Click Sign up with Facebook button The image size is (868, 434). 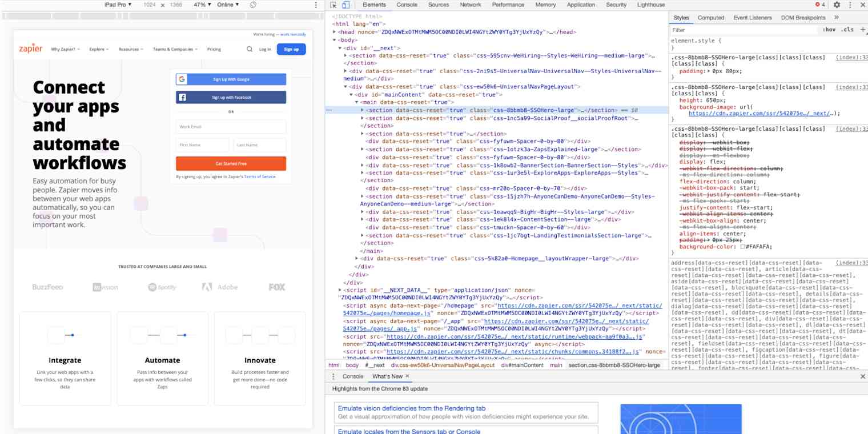click(x=231, y=98)
